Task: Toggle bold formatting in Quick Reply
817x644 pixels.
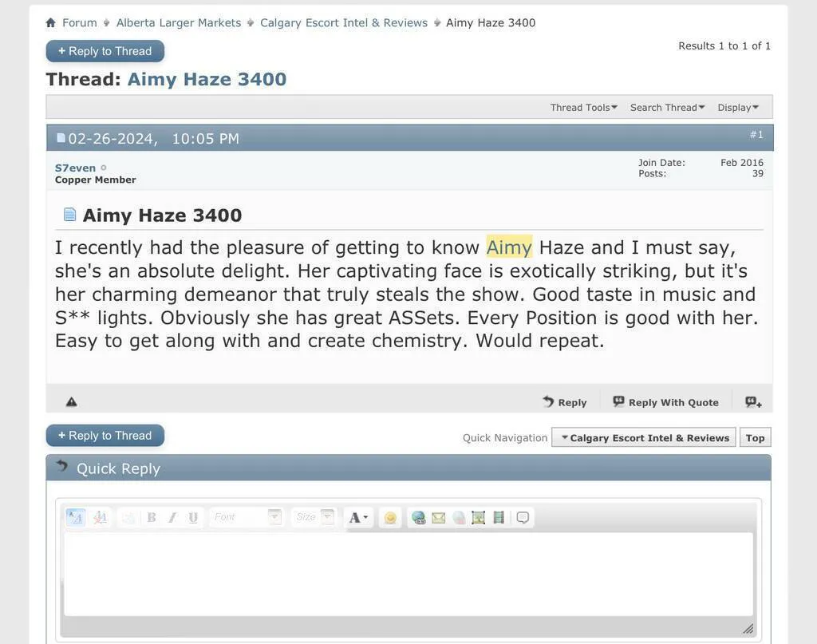Action: tap(151, 518)
